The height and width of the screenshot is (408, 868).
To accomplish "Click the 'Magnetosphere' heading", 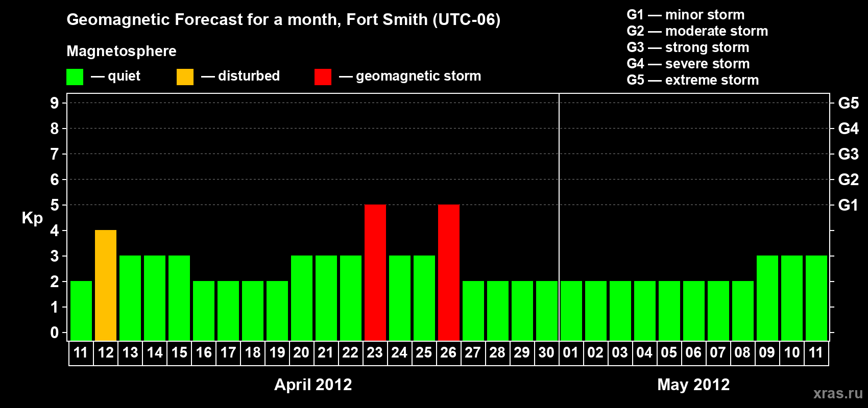I will pos(122,51).
